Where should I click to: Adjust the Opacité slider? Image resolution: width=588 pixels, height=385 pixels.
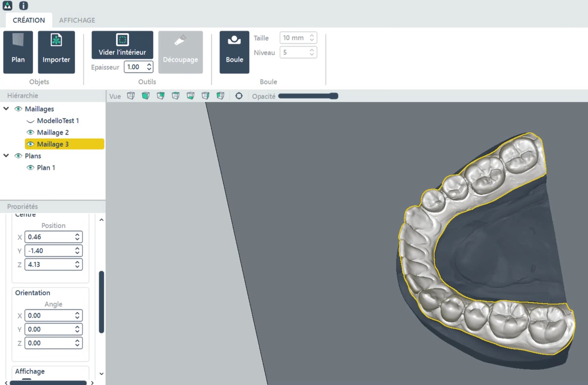point(308,96)
